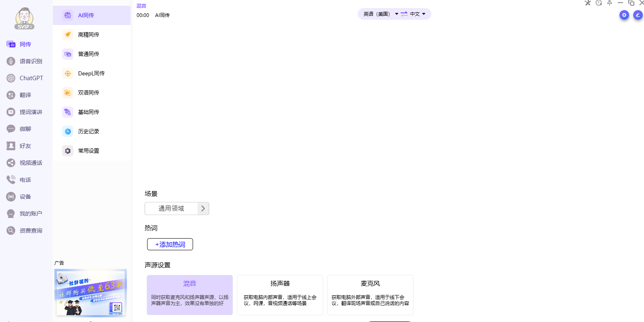Click the +添加热词 button
Image resolution: width=644 pixels, height=322 pixels.
[170, 244]
